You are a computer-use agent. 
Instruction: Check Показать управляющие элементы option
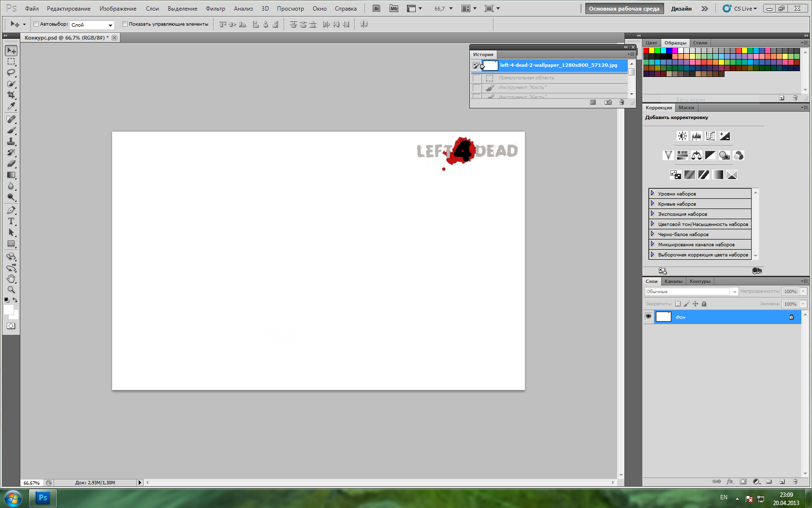125,24
